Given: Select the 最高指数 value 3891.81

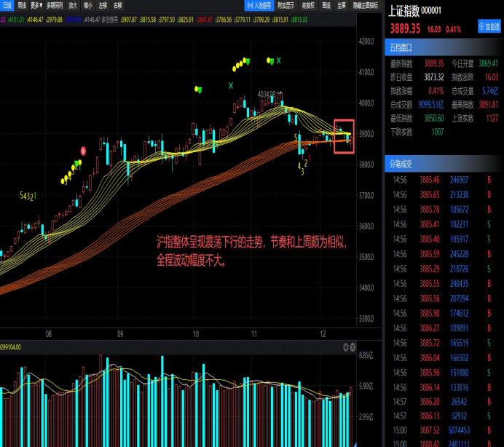Looking at the screenshot, I should 488,104.
